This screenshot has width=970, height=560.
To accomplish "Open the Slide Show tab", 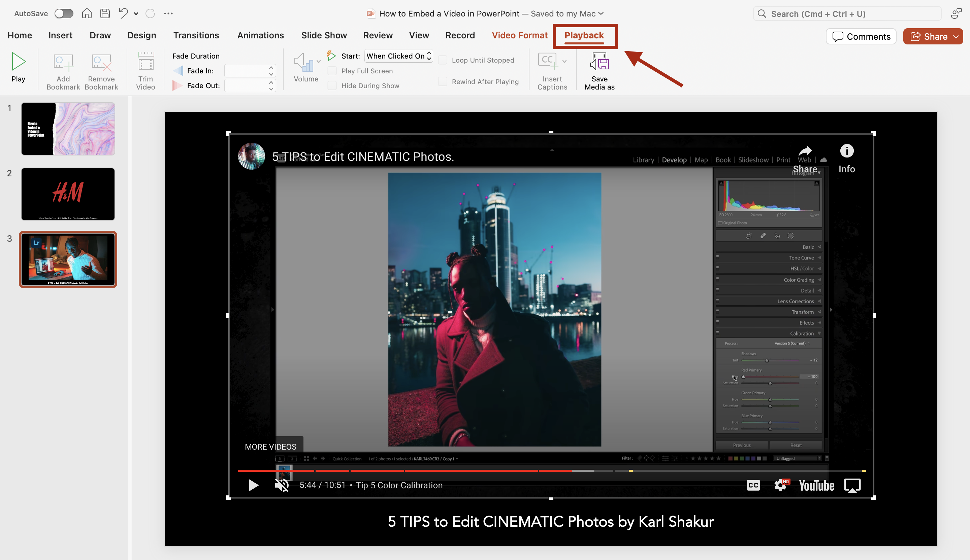I will click(324, 35).
